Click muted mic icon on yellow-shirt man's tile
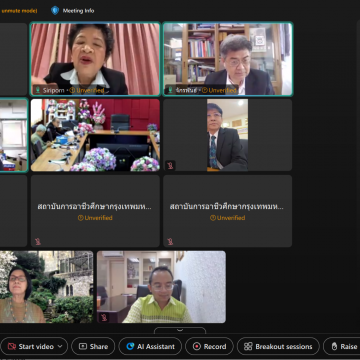Image resolution: width=360 pixels, height=360 pixels. (104, 317)
